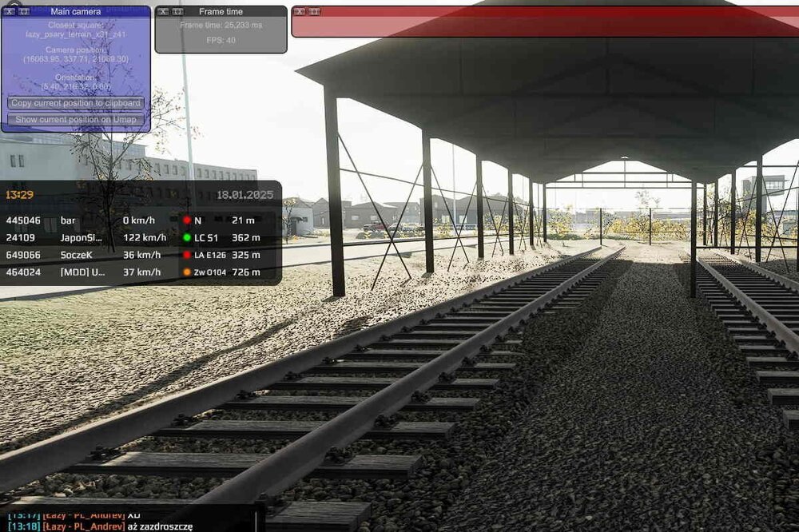Click the 0 km/h speed value
The height and width of the screenshot is (532, 799).
coord(138,220)
